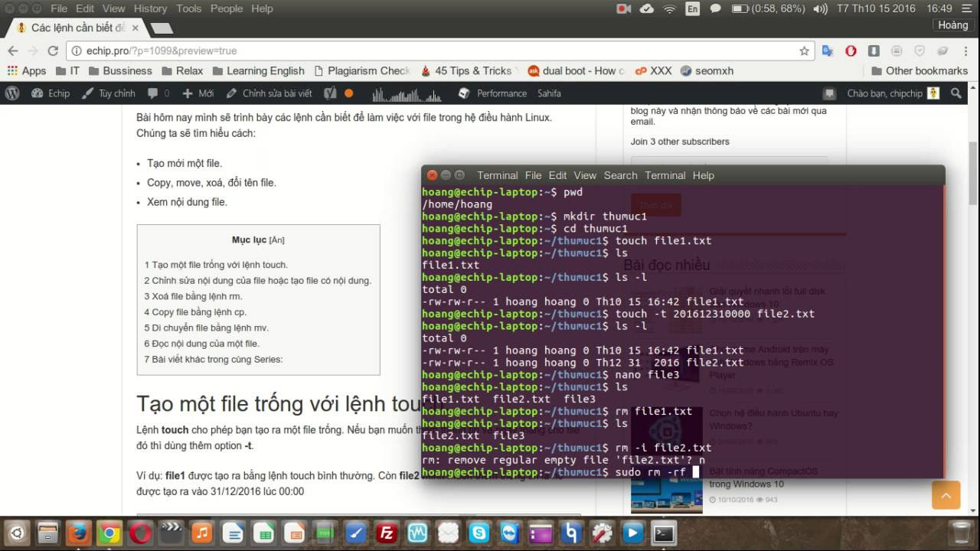Open Chrome's three-dot menu
The image size is (980, 551).
point(966,51)
